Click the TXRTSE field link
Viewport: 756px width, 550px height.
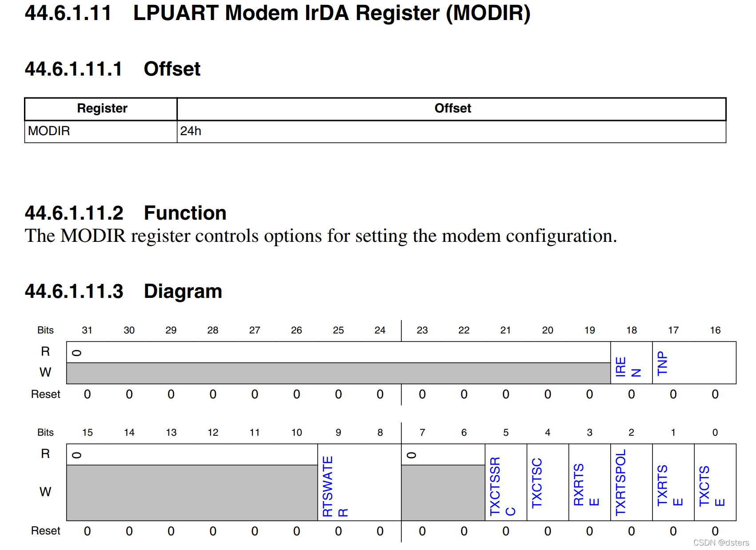[670, 485]
